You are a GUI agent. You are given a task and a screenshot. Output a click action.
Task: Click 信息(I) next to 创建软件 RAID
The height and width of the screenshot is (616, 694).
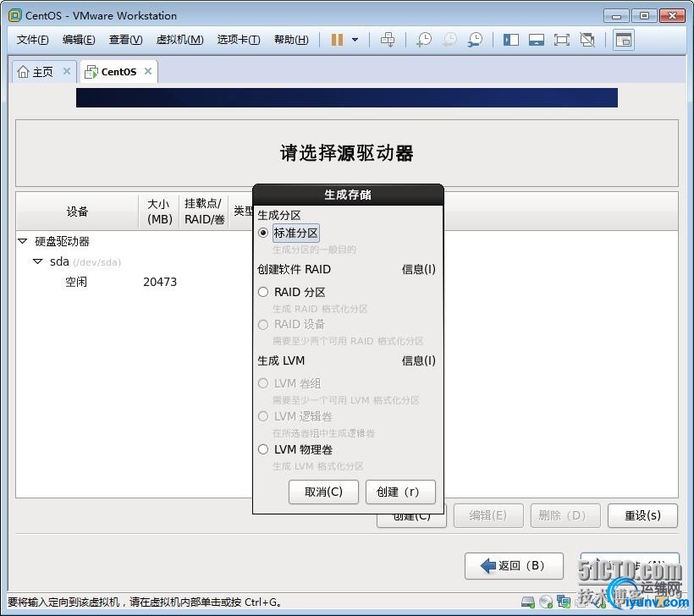click(x=418, y=269)
